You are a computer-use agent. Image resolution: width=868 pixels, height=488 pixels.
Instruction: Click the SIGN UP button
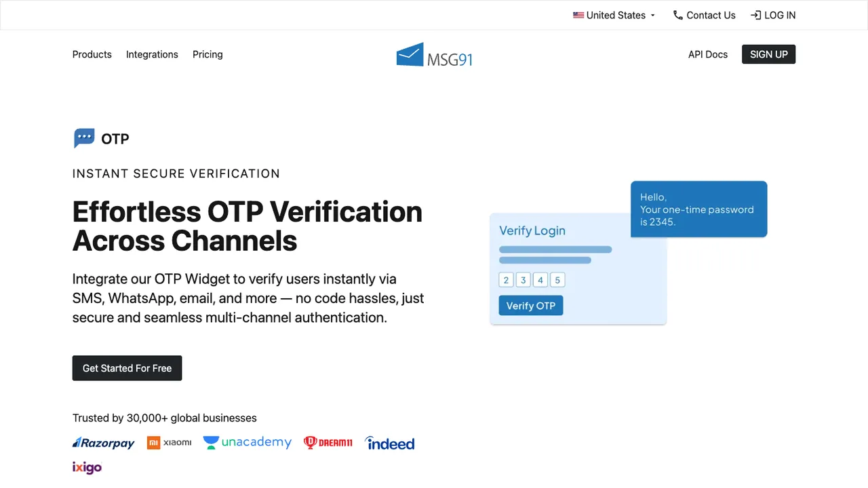pos(769,54)
